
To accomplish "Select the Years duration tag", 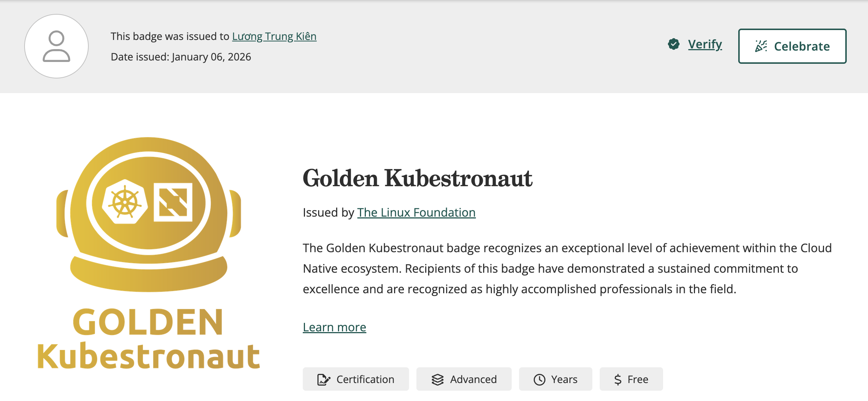I will coord(564,379).
